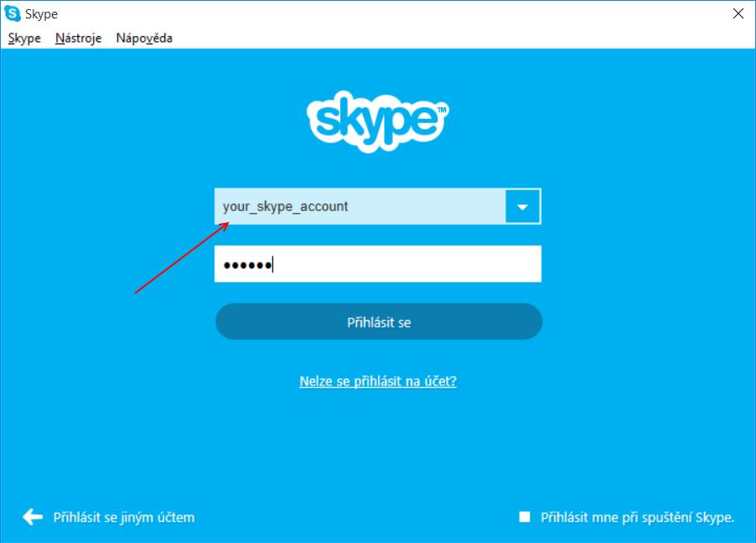
Task: Open Nelze se přihlásit na účet? link
Action: pos(377,381)
